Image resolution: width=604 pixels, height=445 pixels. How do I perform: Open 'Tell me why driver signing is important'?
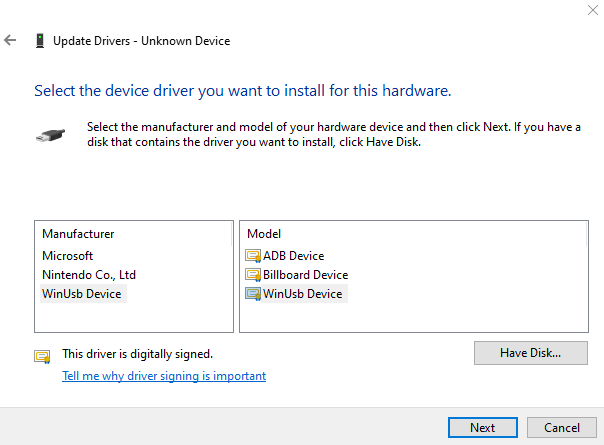pos(164,376)
